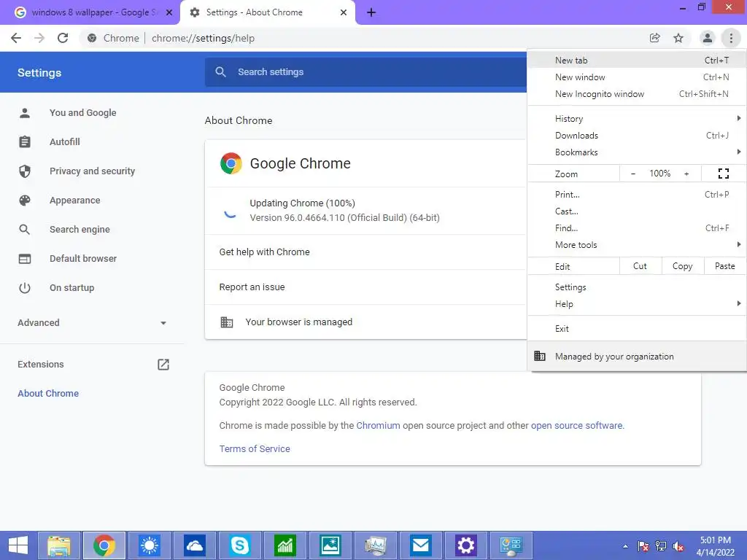Open OneDrive cloud app from taskbar
Image resolution: width=747 pixels, height=560 pixels.
click(x=195, y=545)
